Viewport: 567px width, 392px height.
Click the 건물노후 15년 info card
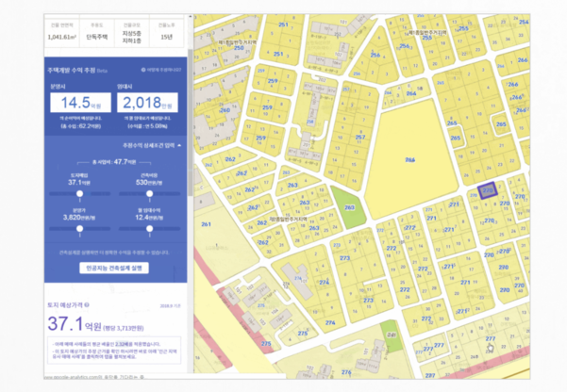pos(166,31)
